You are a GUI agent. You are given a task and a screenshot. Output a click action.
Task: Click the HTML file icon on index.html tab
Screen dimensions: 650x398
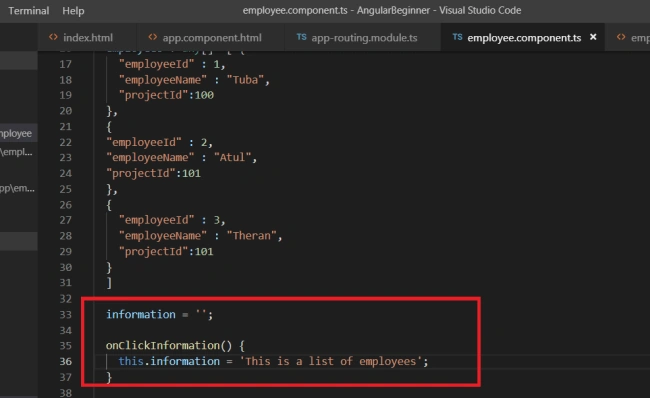click(53, 37)
